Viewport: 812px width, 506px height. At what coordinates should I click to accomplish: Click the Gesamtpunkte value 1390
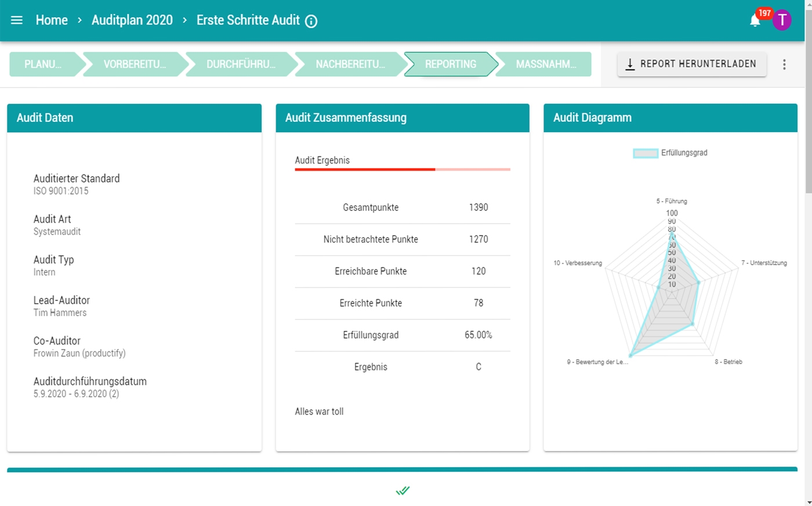click(x=478, y=208)
